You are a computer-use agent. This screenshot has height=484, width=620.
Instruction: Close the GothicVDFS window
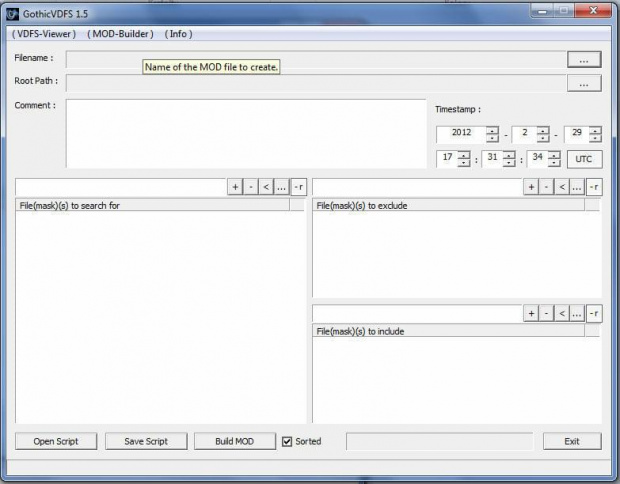[593, 11]
